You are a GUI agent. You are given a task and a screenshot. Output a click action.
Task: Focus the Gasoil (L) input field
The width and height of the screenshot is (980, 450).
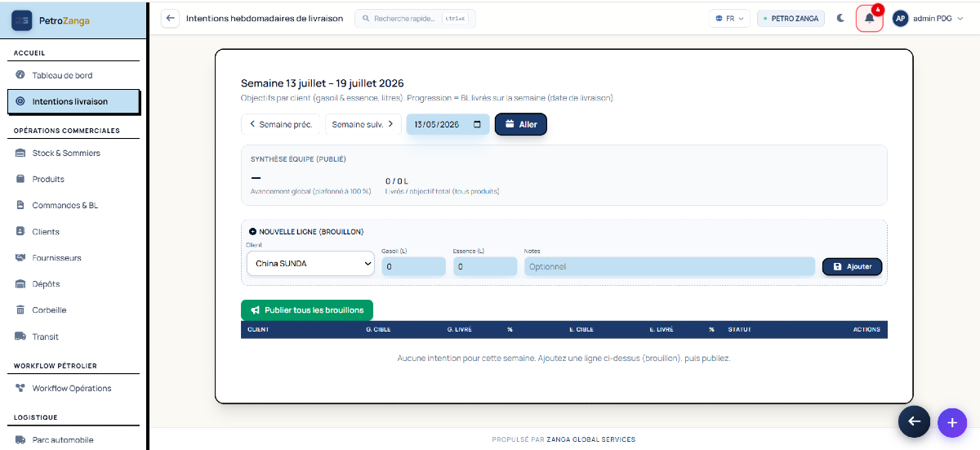413,266
